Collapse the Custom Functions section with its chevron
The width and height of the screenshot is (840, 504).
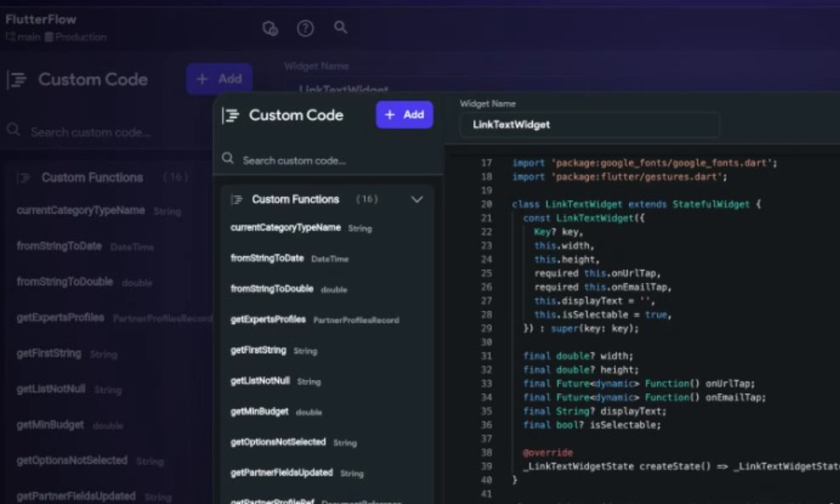pos(417,199)
